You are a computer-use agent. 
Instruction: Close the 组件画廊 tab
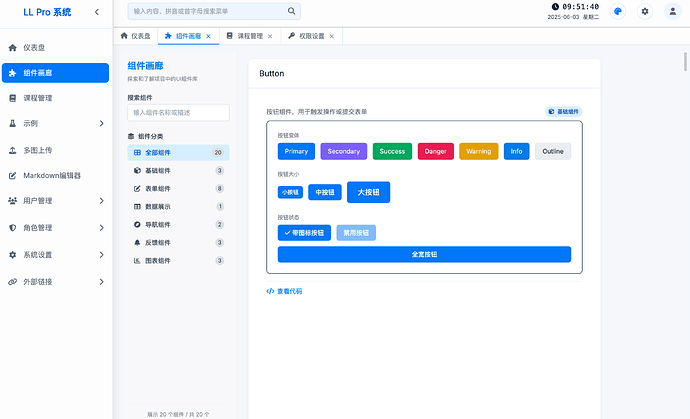(x=209, y=36)
